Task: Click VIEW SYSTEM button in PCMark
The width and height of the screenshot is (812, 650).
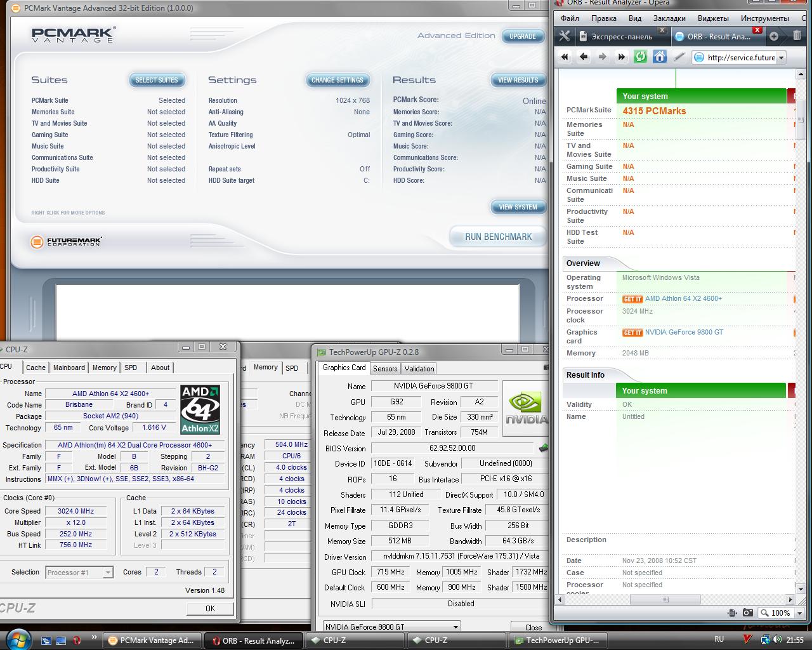Action: pos(518,207)
